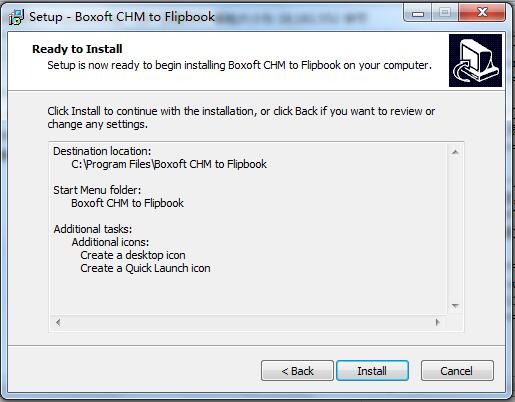Click the scroll up arrow in summary box

click(x=455, y=152)
